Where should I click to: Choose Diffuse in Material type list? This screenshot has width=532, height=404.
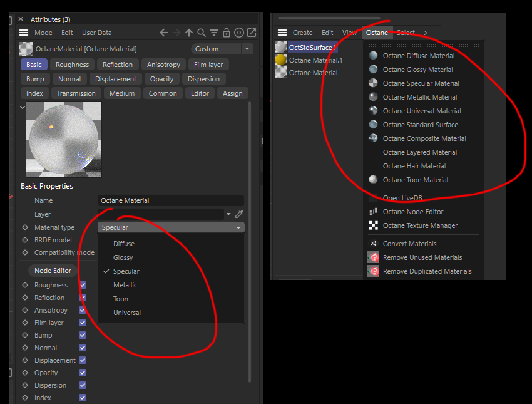point(124,244)
